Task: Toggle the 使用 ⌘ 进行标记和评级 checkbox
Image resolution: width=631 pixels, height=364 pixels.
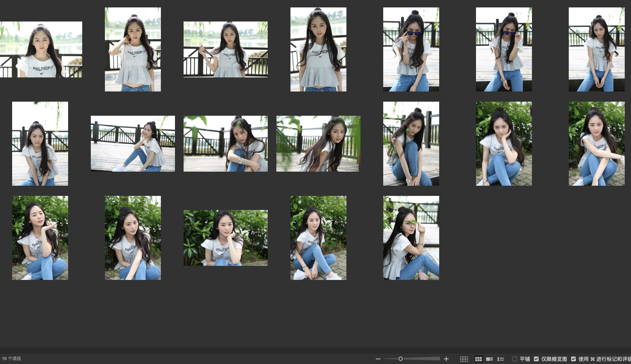Action: 573,359
